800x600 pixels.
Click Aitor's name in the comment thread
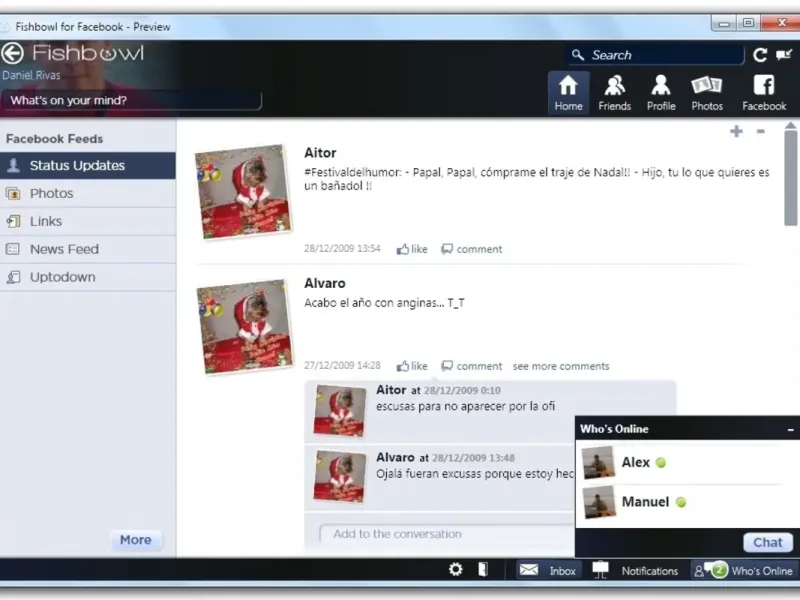[391, 390]
